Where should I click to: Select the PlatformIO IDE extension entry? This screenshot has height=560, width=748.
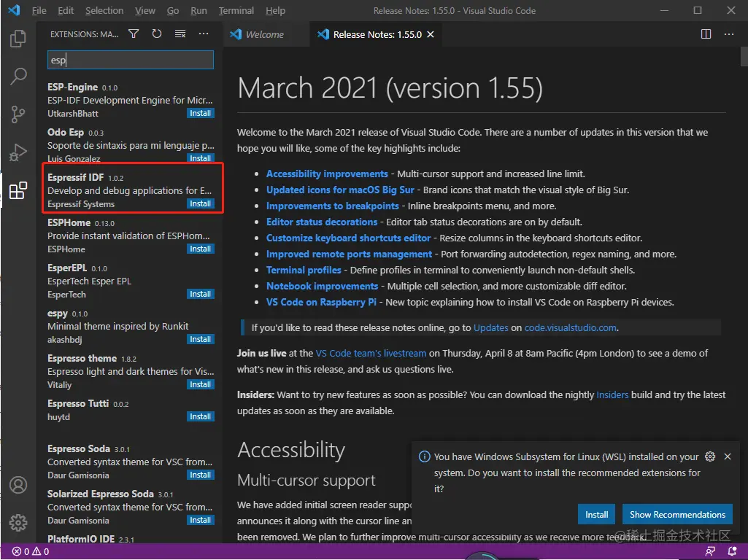tap(130, 539)
